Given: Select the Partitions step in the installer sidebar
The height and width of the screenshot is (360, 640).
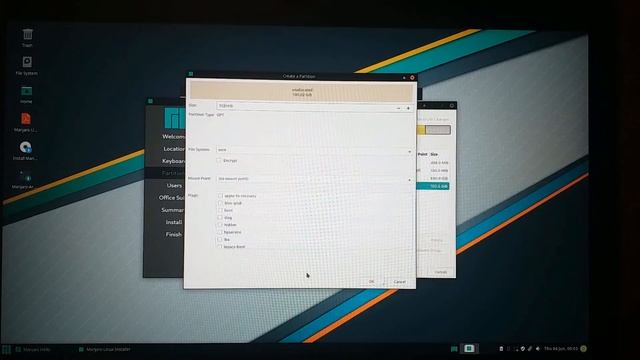Looking at the screenshot, I should tap(173, 173).
